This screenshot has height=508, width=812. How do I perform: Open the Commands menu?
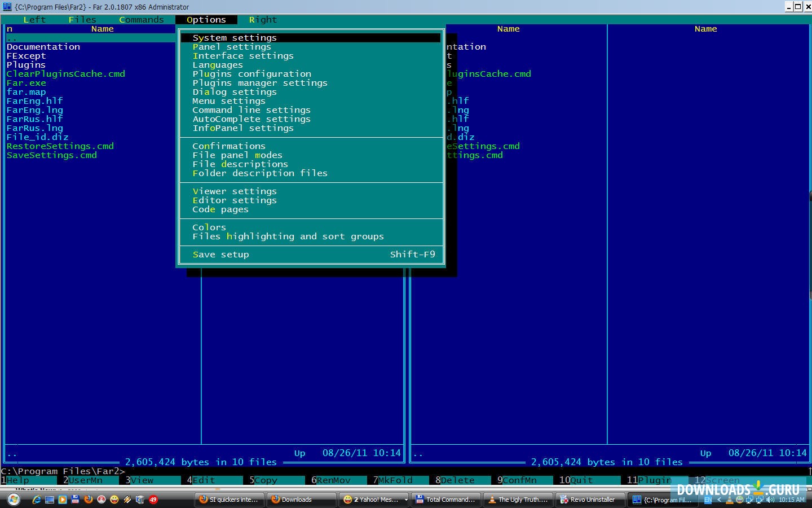142,20
